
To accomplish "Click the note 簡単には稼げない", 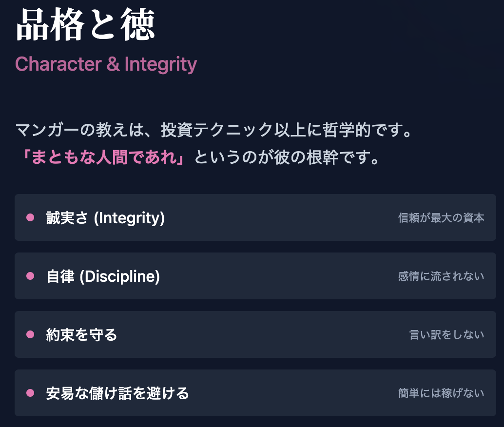I will pyautogui.click(x=441, y=393).
